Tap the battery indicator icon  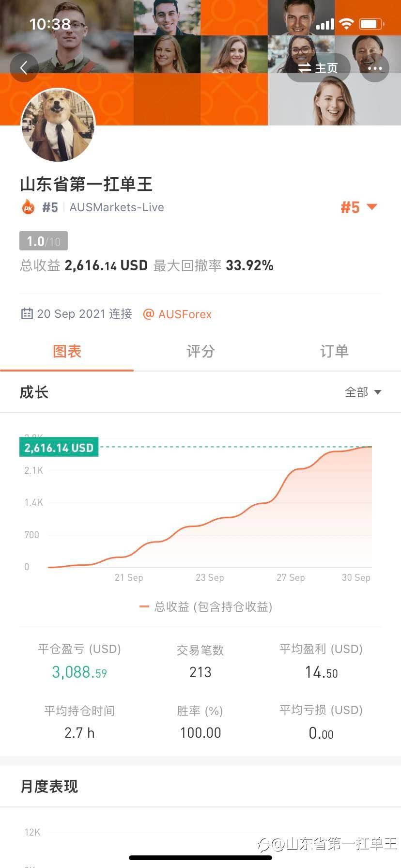click(x=371, y=24)
